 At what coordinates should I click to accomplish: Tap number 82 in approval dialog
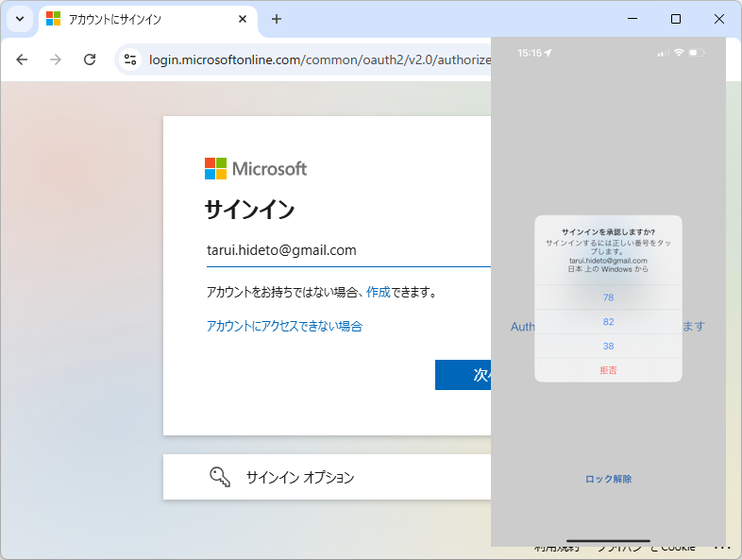608,322
